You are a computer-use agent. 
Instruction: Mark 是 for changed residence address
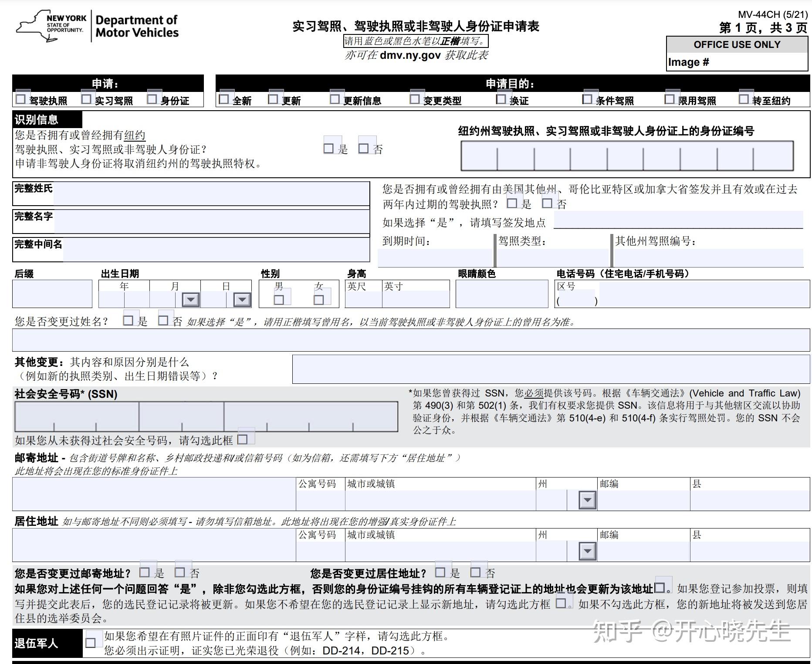tap(440, 572)
